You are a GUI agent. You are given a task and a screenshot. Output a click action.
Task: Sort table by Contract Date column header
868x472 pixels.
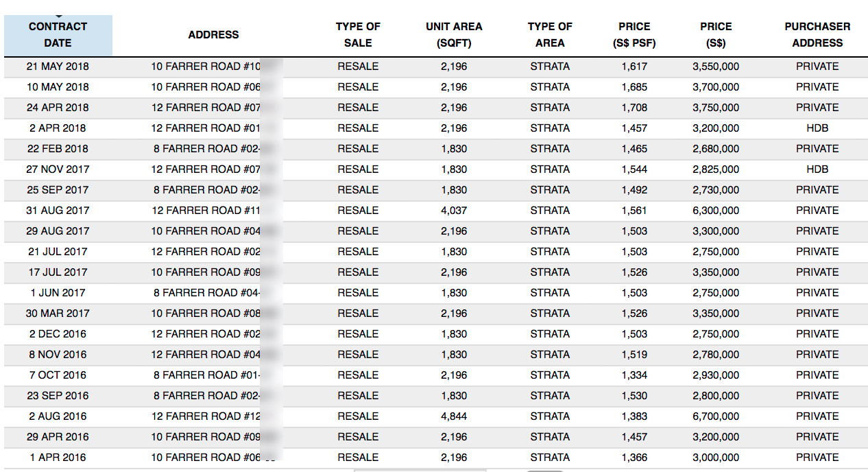(58, 35)
